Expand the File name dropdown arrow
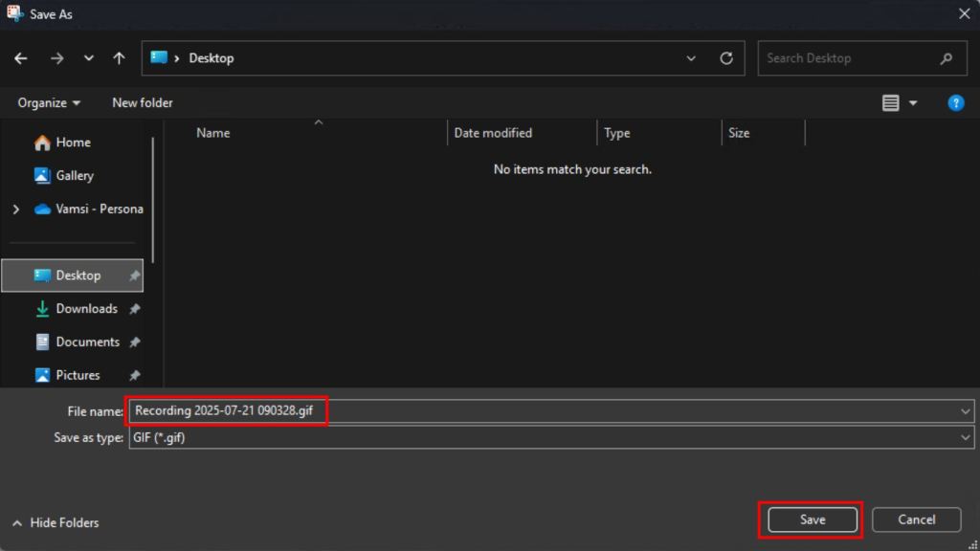Viewport: 980px width, 551px height. [965, 411]
